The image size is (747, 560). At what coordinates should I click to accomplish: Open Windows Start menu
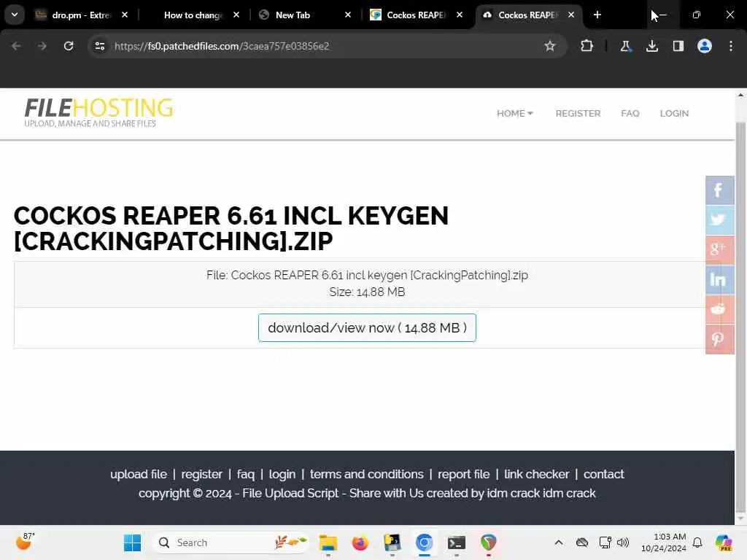click(x=132, y=542)
